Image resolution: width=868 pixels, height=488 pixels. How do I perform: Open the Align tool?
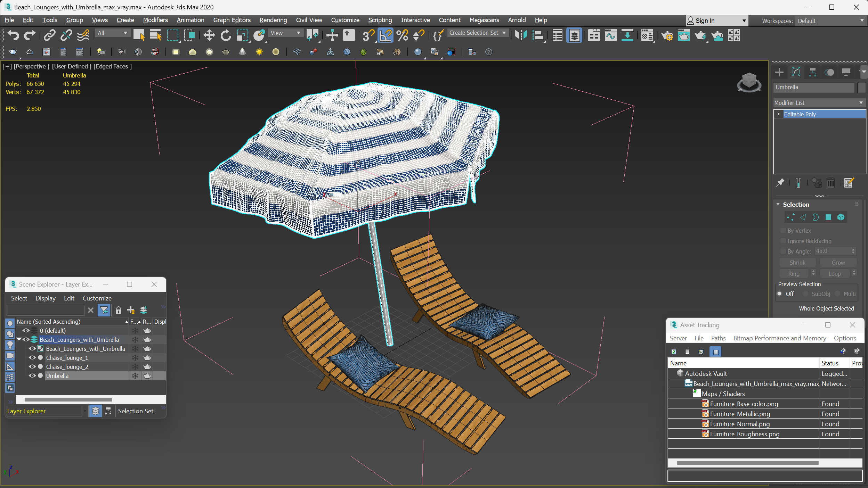(x=538, y=35)
